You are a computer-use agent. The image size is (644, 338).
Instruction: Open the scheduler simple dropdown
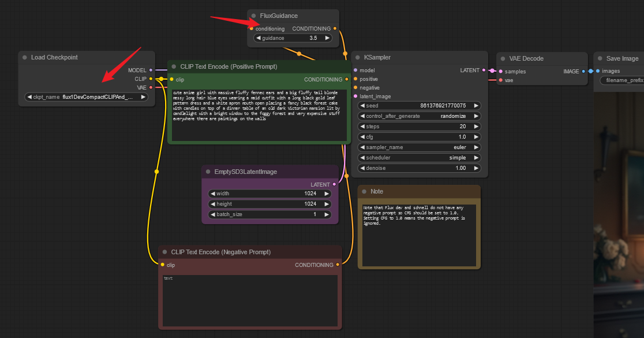tap(420, 158)
